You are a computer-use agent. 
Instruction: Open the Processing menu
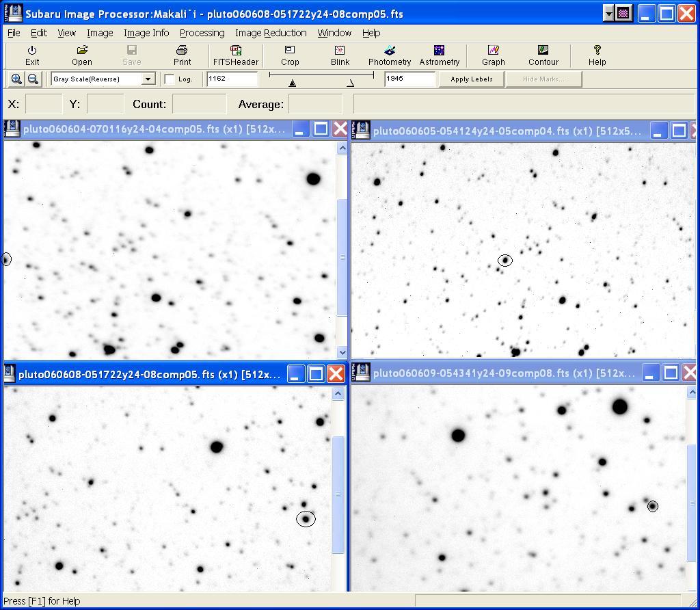point(202,33)
